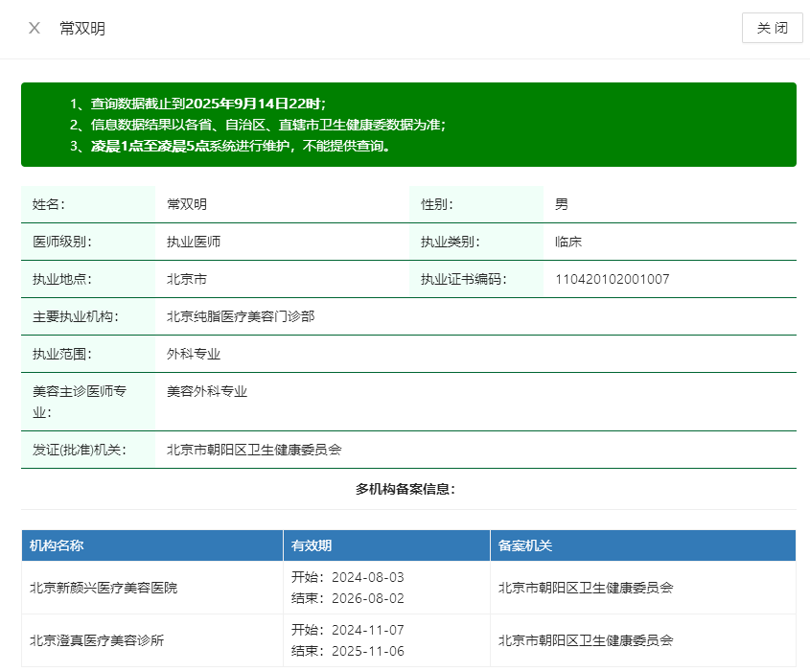The width and height of the screenshot is (810, 672).
Task: Select 北京新颜兴医疗美容医院
Action: coord(104,588)
